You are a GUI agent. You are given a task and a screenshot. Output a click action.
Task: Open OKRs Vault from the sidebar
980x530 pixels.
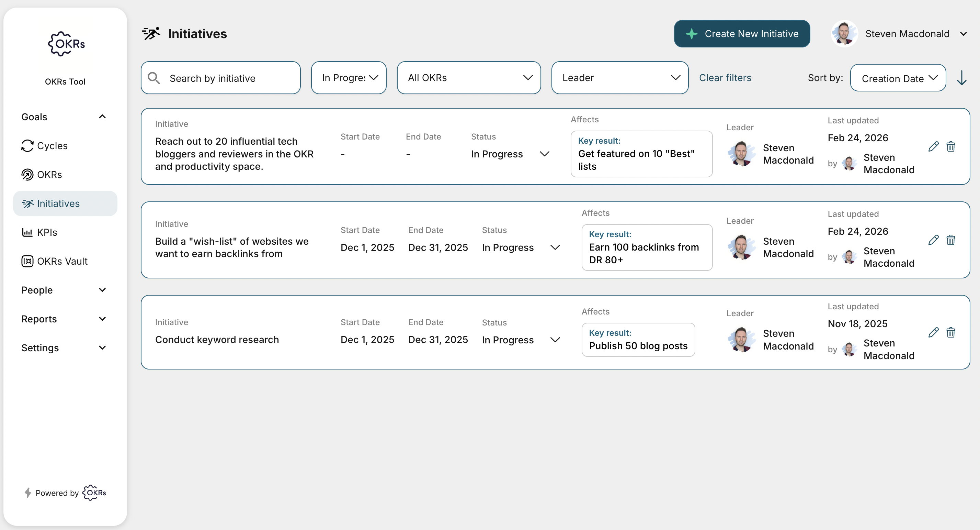[x=62, y=261]
